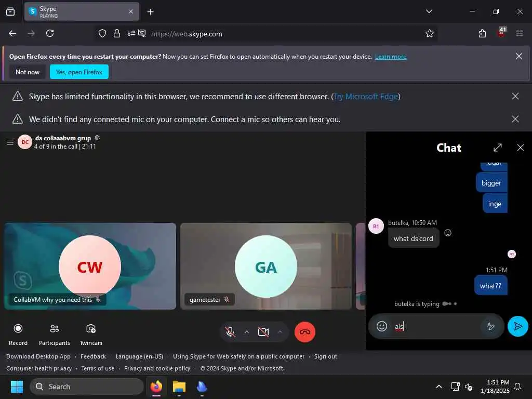The height and width of the screenshot is (399, 532).
Task: Send the typed chat message
Action: (518, 326)
